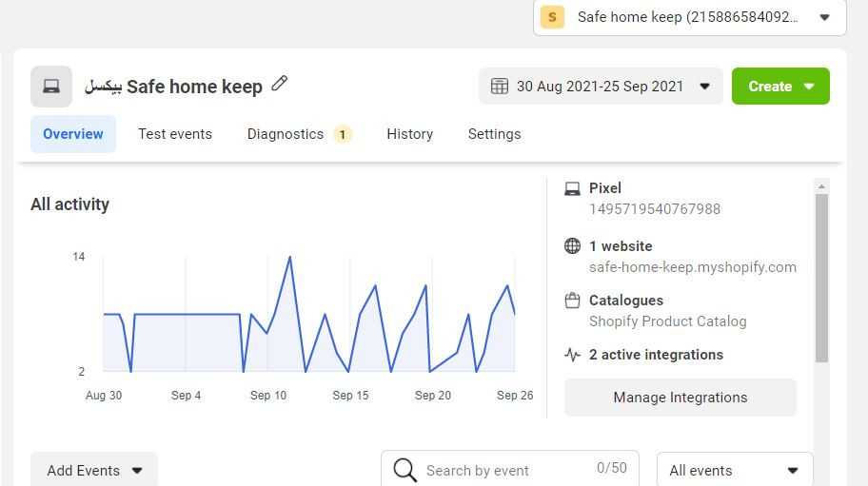Image resolution: width=868 pixels, height=486 pixels.
Task: Click the Catalogues shopping bag icon
Action: point(572,301)
